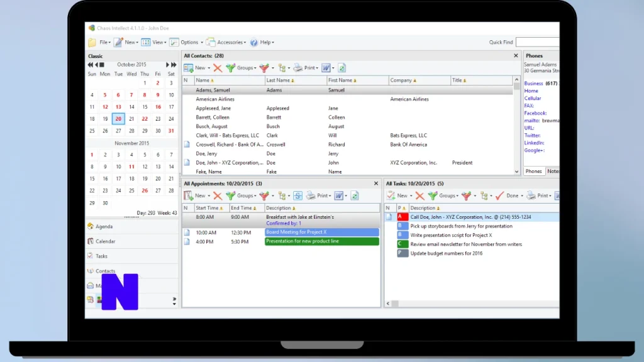Screen dimensions: 644x362
Task: Expand Groups dropdown arrow in Contacts toolbar
Action: [255, 68]
